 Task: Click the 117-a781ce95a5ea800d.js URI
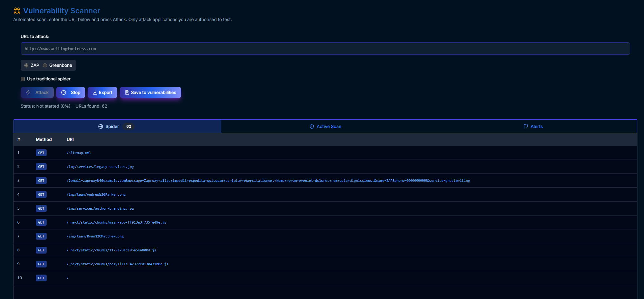pyautogui.click(x=111, y=250)
